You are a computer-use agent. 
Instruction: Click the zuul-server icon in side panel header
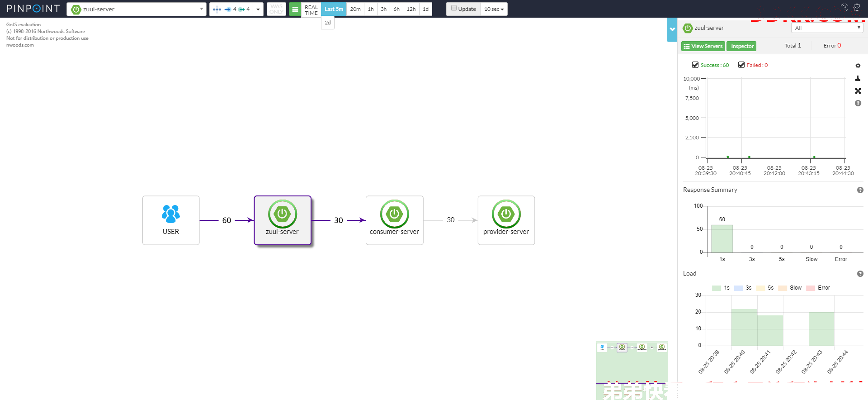tap(688, 28)
